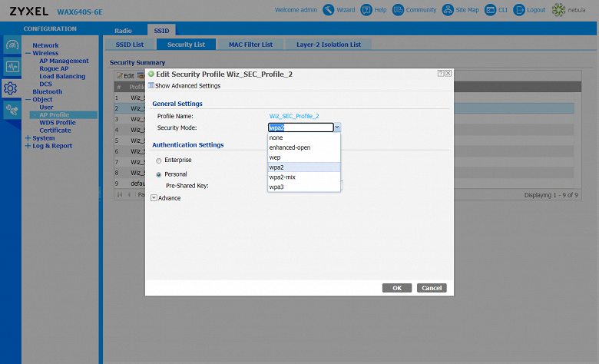
Task: Open Load Balancing in sidebar
Action: click(62, 76)
